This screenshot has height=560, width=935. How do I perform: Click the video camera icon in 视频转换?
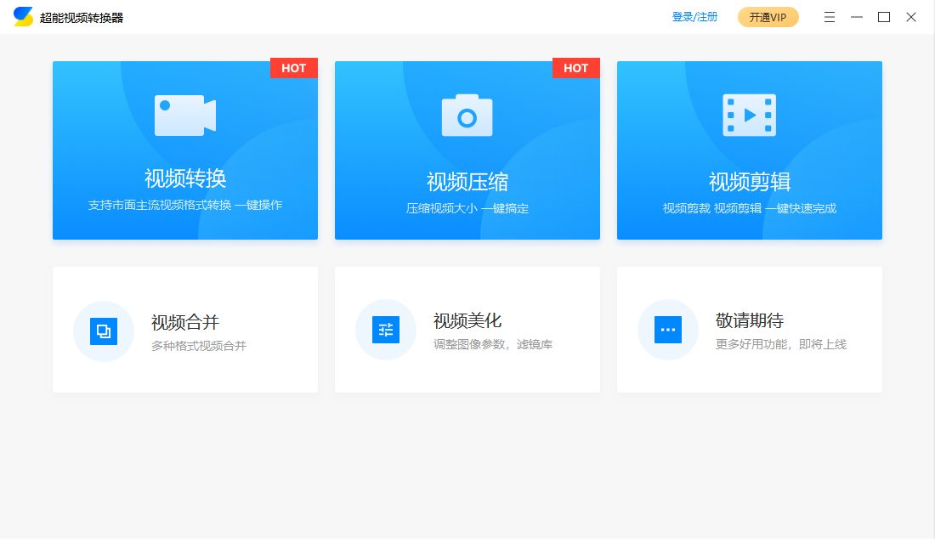coord(184,116)
